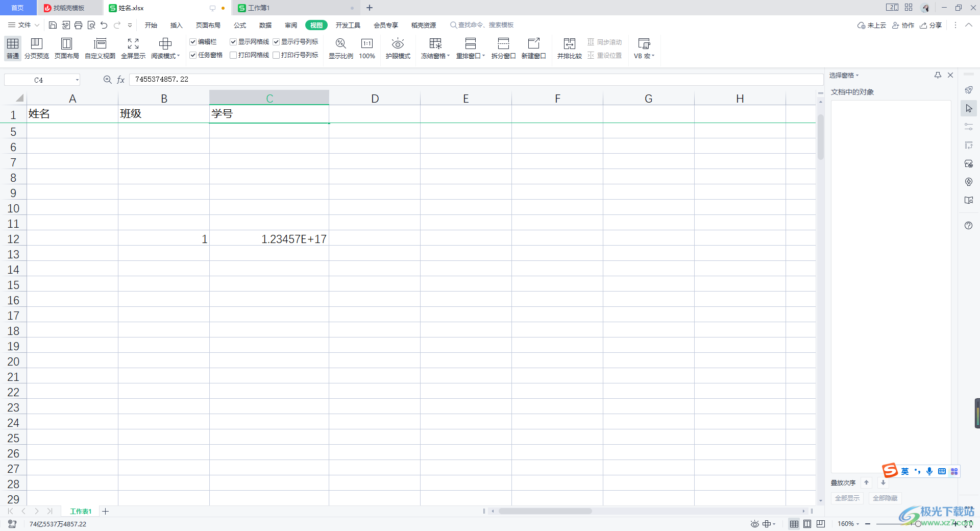Open Sogou soft keyboard icon
Screen dimensions: 980x531
pos(942,471)
